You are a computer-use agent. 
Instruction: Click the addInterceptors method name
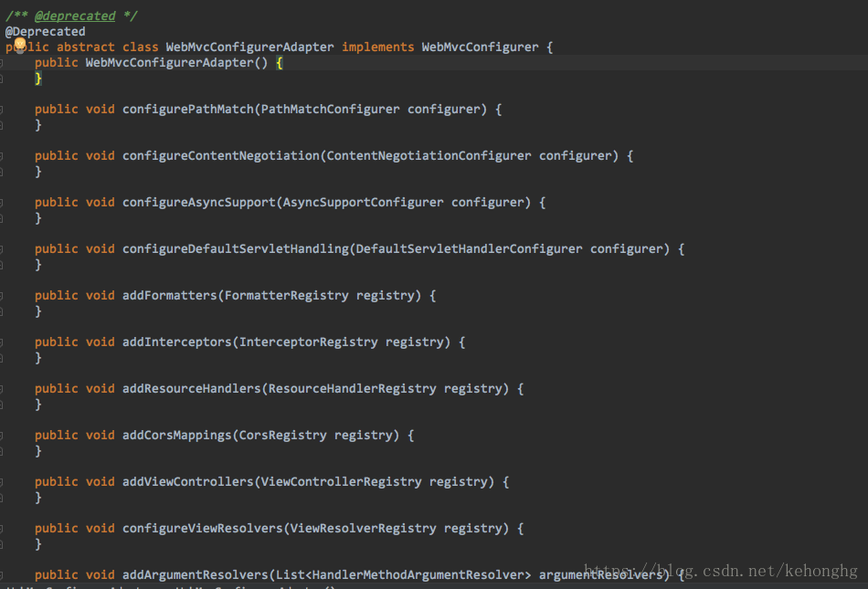(x=176, y=342)
